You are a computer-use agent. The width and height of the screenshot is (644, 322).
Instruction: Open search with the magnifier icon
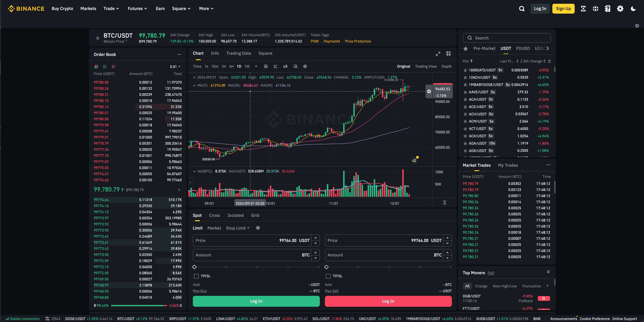522,8
